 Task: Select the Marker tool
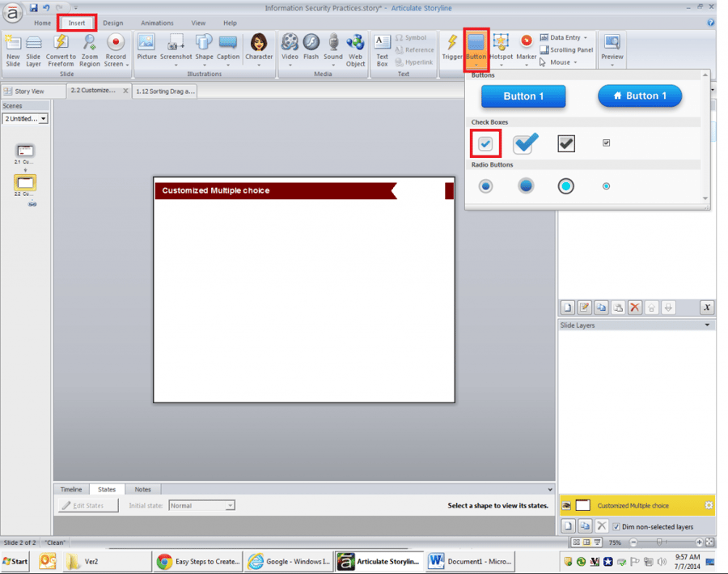tap(526, 49)
